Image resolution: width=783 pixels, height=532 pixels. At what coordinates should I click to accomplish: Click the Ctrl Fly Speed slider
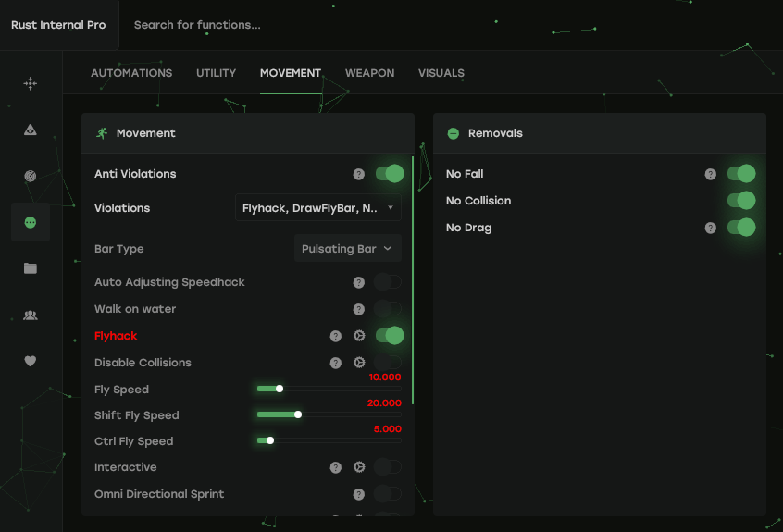pyautogui.click(x=329, y=440)
